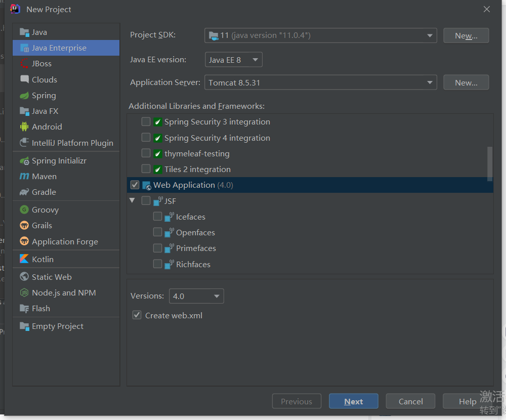Click the Gradle elephant icon
506x420 pixels.
(x=24, y=192)
